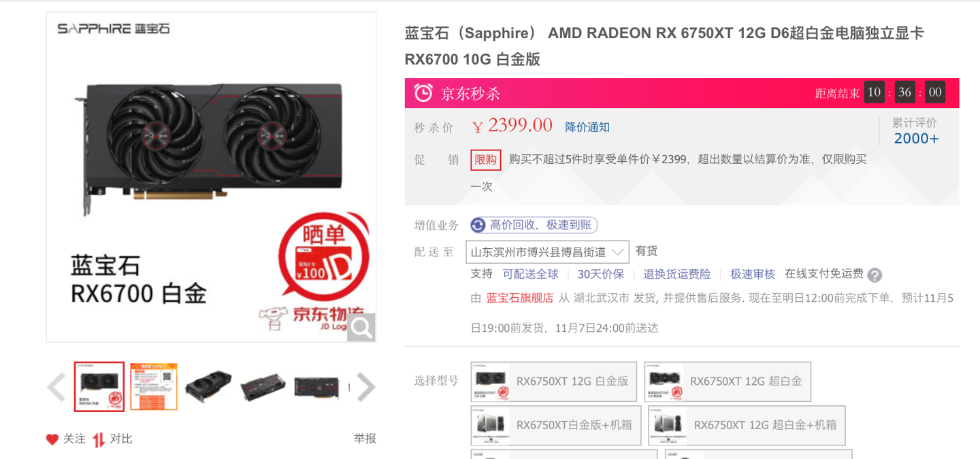Click the 高价回收 recycle icon
The width and height of the screenshot is (980, 459).
point(478,225)
